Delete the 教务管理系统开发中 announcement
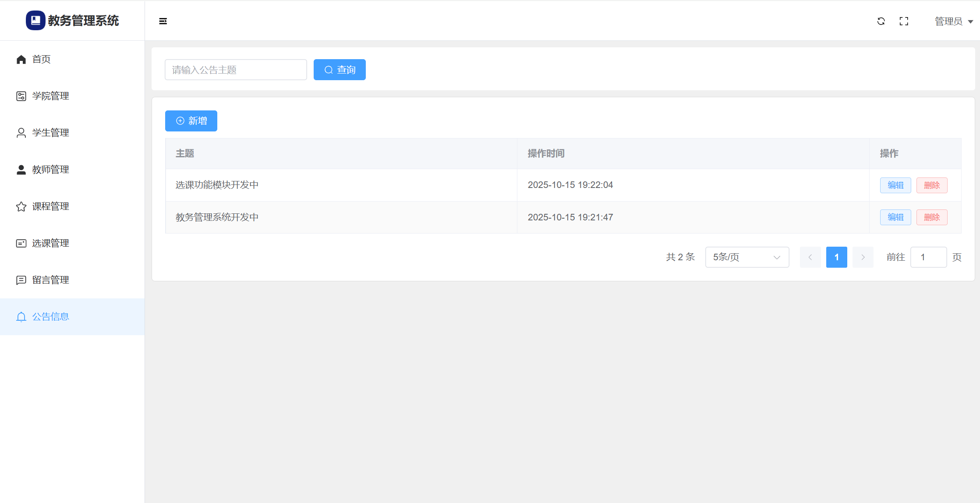 point(931,217)
